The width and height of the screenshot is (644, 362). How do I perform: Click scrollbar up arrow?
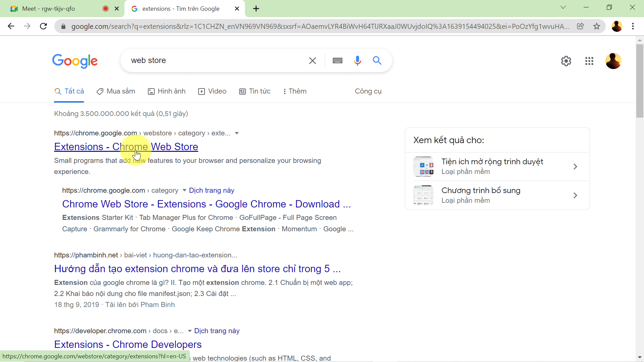[640, 40]
